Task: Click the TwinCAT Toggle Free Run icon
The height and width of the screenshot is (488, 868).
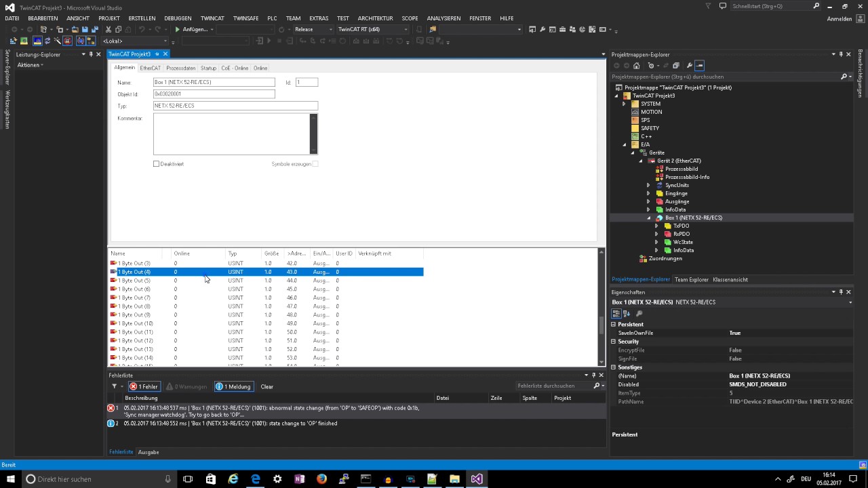Action: (x=67, y=41)
